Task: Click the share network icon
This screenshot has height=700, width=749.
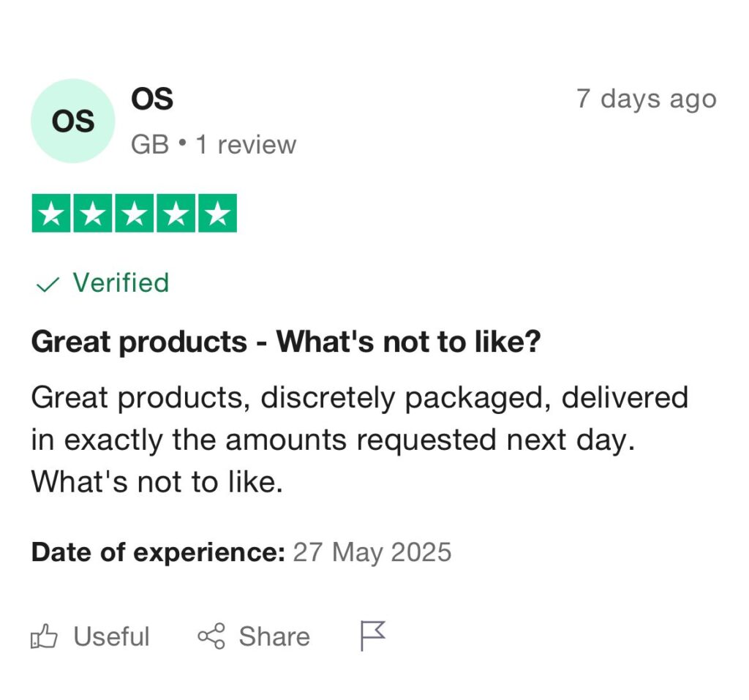Action: [x=211, y=636]
